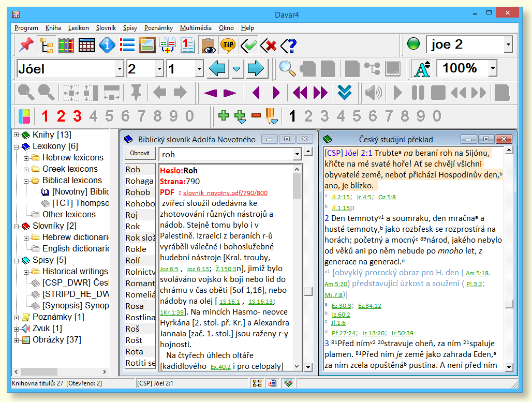The image size is (532, 402).
Task: Open the TIP speech bubble icon
Action: point(228,46)
